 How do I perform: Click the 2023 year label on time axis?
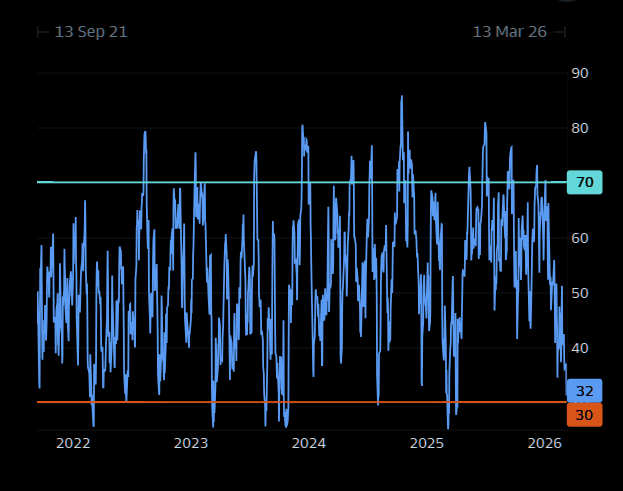(x=191, y=442)
